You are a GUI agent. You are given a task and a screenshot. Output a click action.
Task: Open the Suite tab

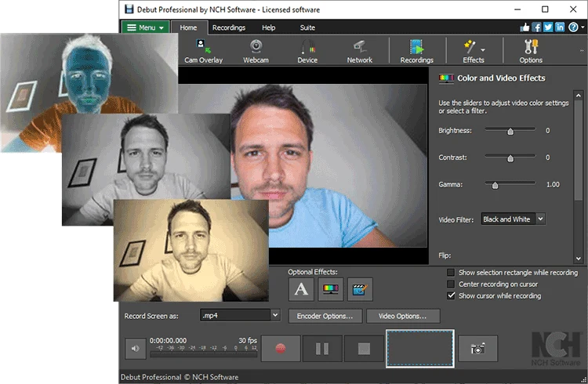307,27
